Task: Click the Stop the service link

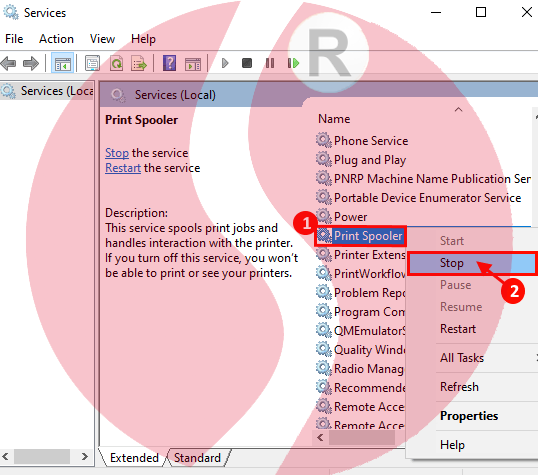Action: (117, 153)
